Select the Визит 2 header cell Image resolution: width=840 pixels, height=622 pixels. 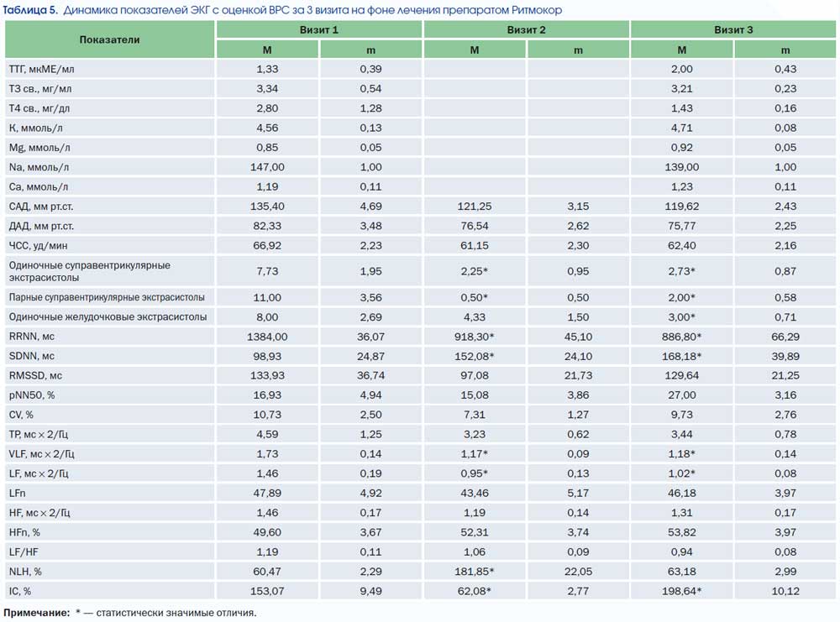point(526,30)
